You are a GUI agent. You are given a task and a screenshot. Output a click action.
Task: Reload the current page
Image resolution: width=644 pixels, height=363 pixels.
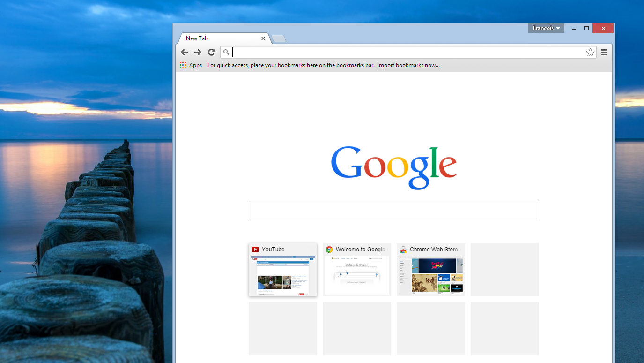(212, 53)
